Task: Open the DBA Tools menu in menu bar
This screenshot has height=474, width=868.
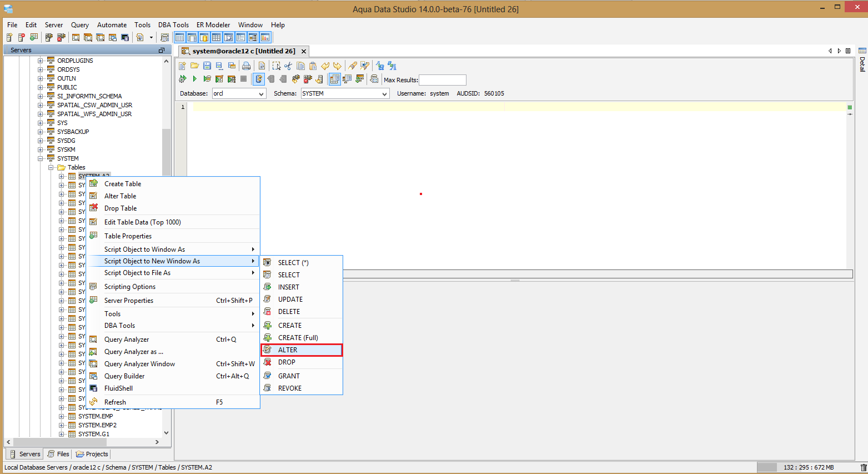Action: pos(173,25)
